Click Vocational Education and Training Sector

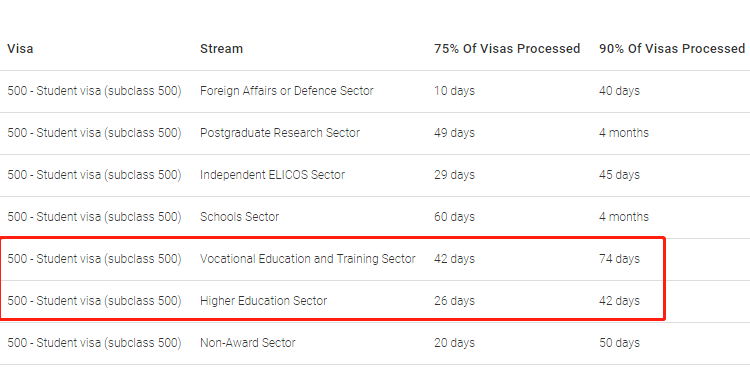click(308, 259)
